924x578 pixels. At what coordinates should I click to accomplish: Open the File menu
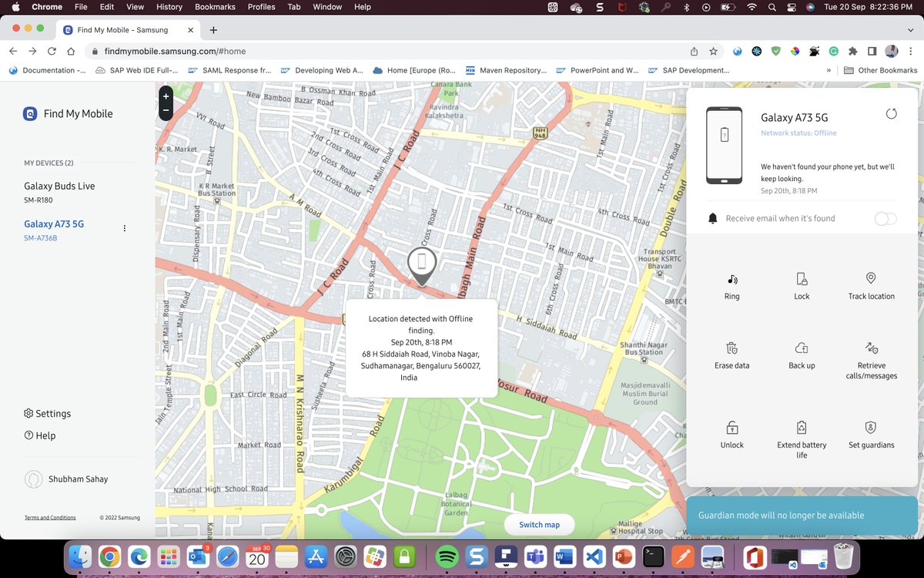81,7
